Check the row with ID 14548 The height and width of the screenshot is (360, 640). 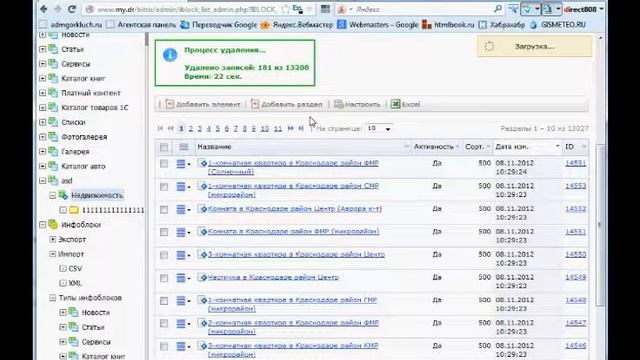(164, 301)
